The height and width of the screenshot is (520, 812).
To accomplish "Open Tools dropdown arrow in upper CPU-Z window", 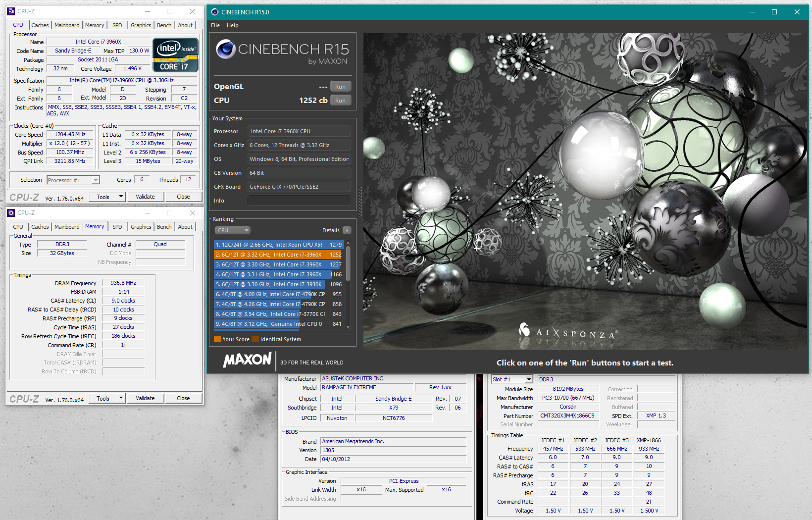I will pos(121,197).
